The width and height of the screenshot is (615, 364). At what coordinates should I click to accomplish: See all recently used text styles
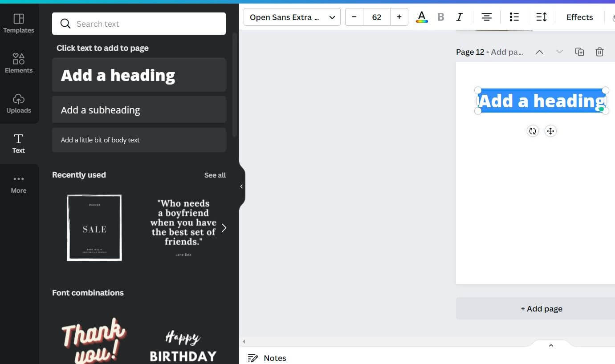click(x=215, y=175)
